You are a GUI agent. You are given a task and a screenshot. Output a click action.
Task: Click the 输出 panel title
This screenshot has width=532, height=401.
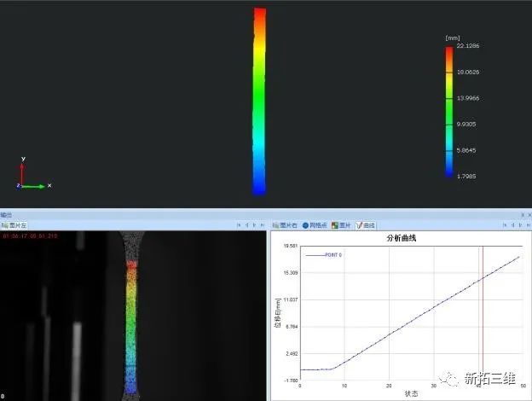pyautogui.click(x=6, y=215)
